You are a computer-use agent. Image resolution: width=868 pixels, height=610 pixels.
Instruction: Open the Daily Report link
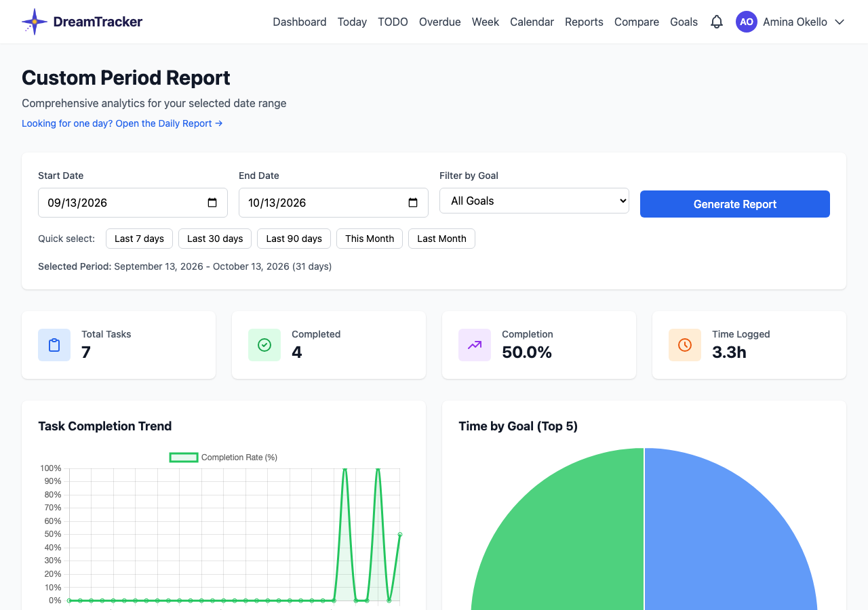tap(122, 123)
